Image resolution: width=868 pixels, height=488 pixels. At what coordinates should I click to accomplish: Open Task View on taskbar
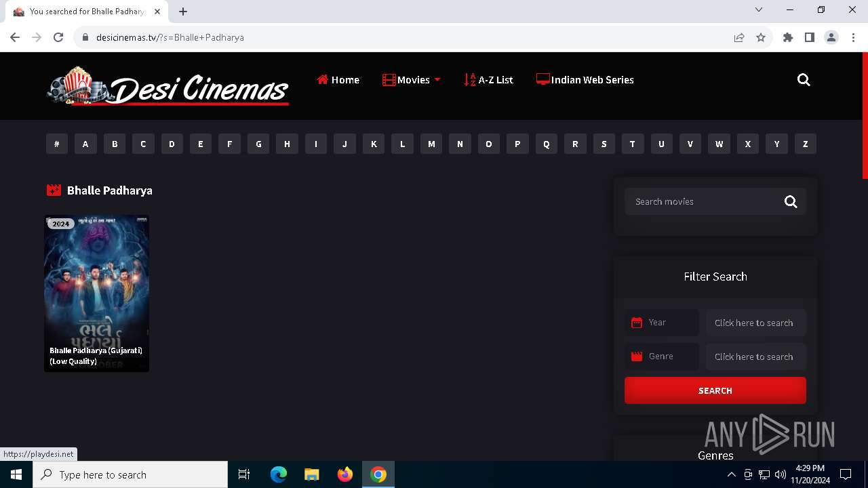tap(244, 474)
